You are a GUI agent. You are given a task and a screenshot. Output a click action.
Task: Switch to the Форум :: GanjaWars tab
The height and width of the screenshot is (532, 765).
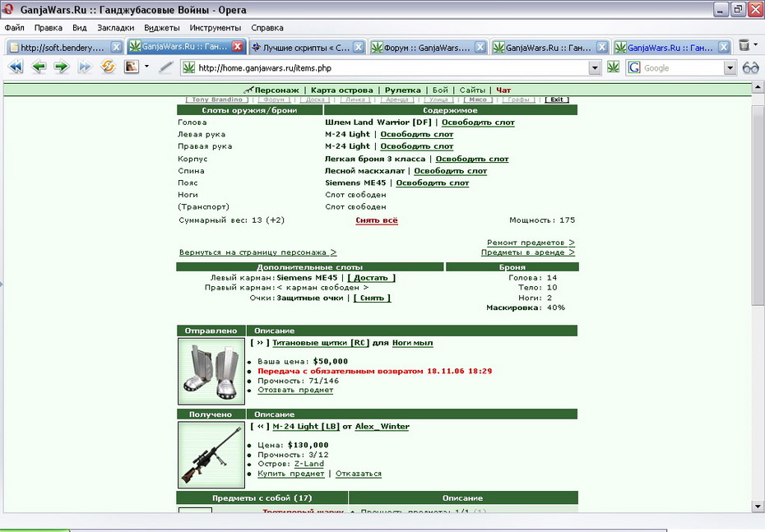click(x=429, y=48)
